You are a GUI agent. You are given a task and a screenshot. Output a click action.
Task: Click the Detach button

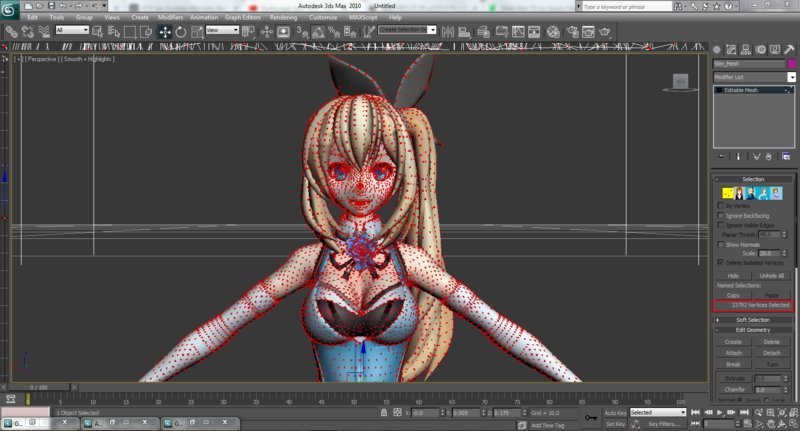(x=771, y=353)
